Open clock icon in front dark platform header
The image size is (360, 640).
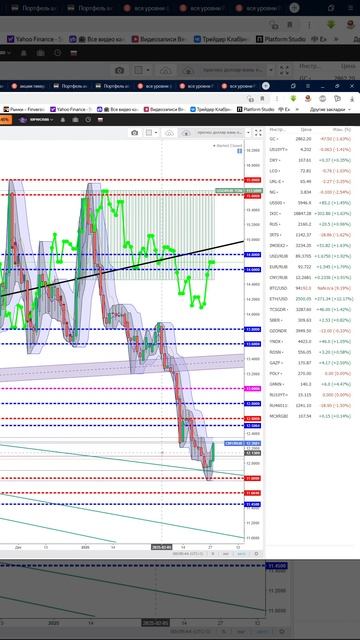88,120
